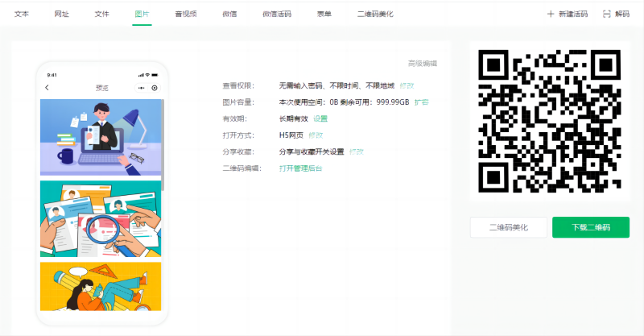Open the three-dot menu in phone preview
The width and height of the screenshot is (644, 336).
click(142, 87)
